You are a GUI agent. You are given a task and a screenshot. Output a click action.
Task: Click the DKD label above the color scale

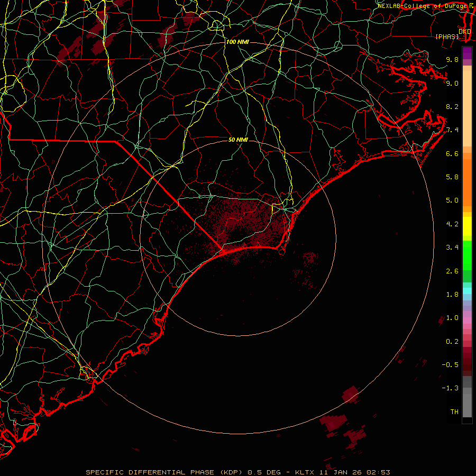click(465, 32)
